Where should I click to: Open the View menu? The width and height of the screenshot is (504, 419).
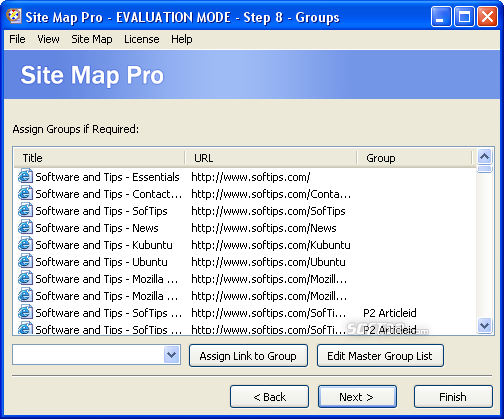[48, 39]
